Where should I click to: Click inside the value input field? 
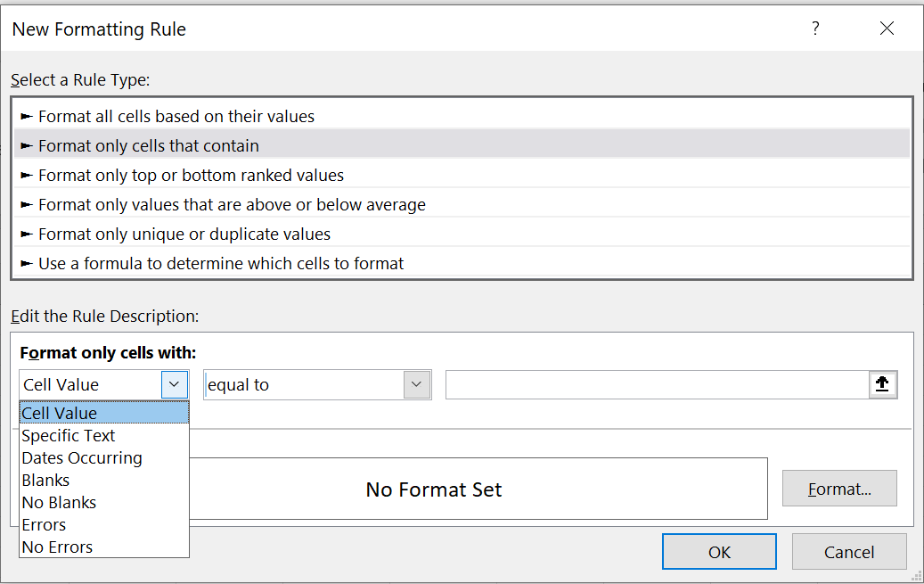(x=656, y=384)
